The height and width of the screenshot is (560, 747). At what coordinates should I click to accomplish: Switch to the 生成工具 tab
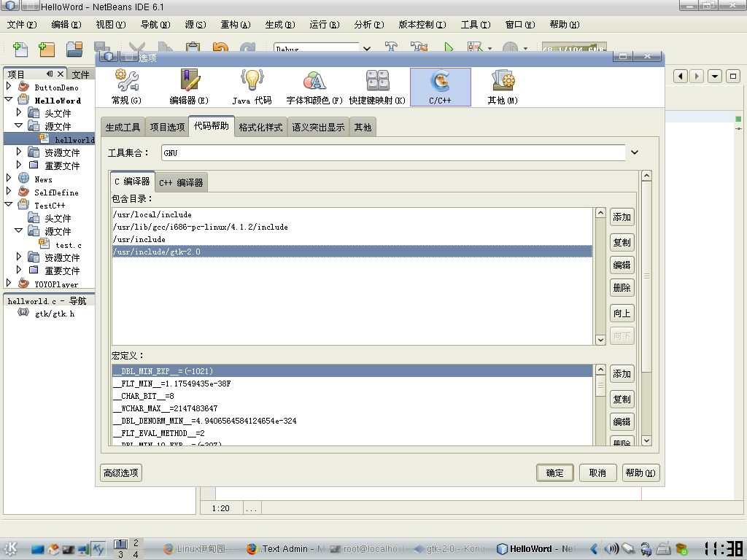click(x=123, y=127)
